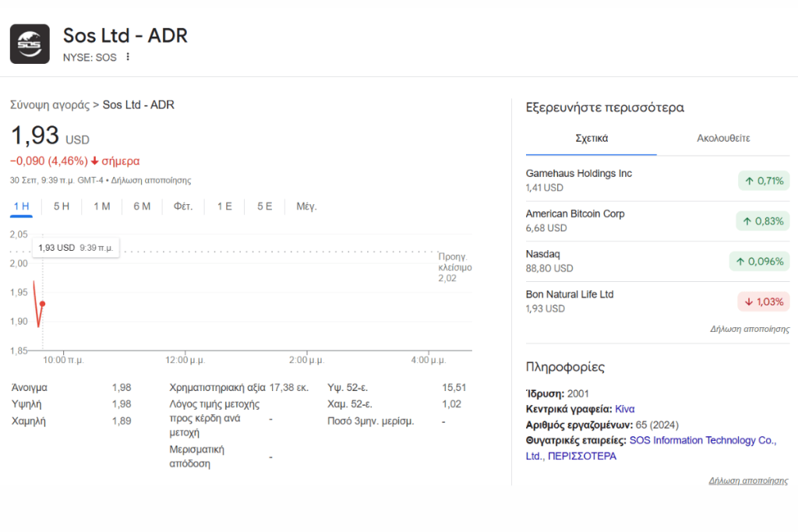Viewport: 798px width, 532px height.
Task: Select the 1 Ε one-year tab
Action: (224, 206)
